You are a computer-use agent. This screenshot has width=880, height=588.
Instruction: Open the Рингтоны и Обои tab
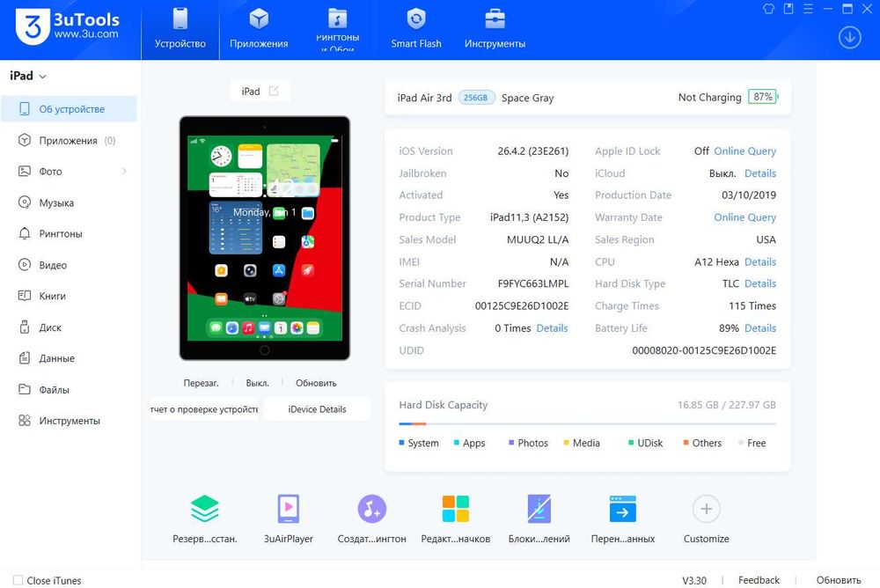pyautogui.click(x=337, y=29)
